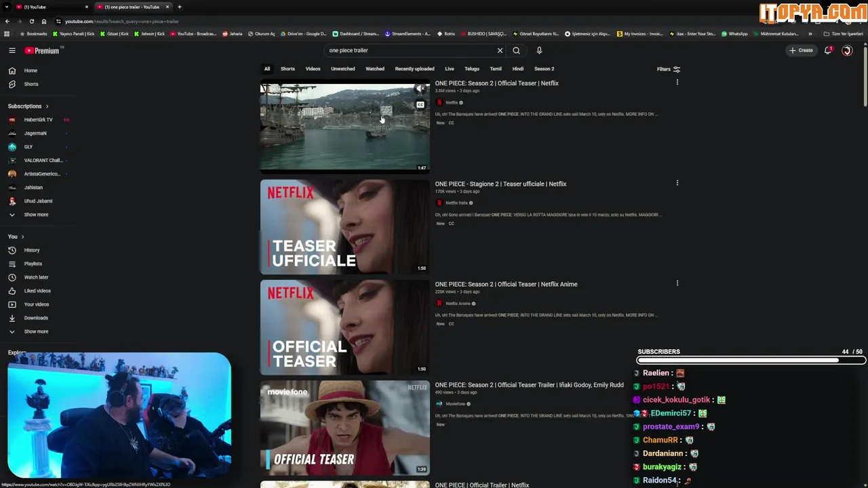The width and height of the screenshot is (868, 488).
Task: Open StreamElements bookmark in bookmarks bar
Action: point(408,34)
